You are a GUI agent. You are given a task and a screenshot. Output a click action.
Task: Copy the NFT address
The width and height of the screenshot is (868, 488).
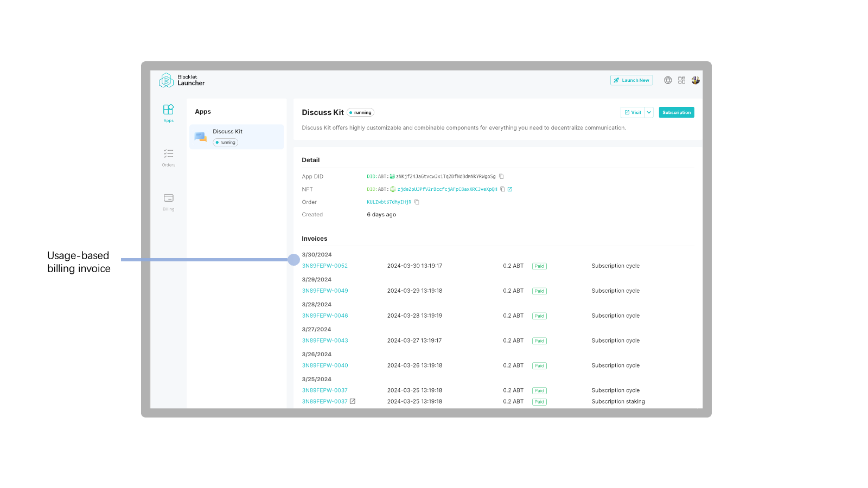[502, 189]
